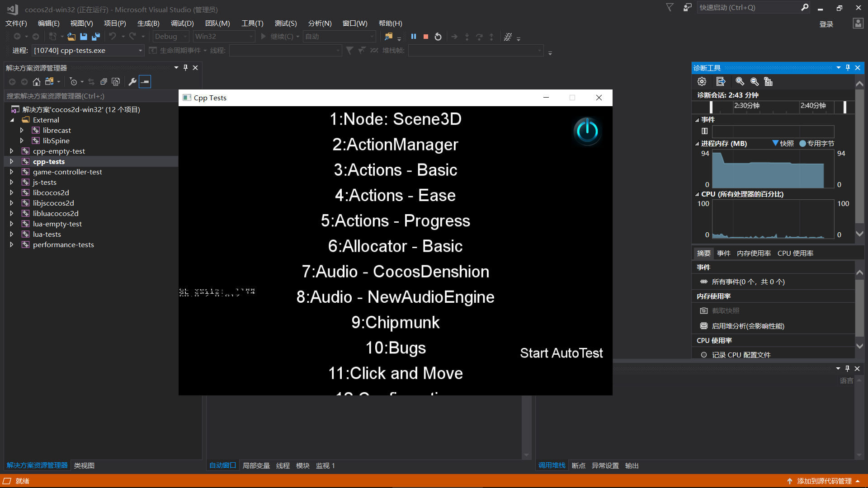Image resolution: width=868 pixels, height=488 pixels.
Task: Enable heap profiling link 启用堆分析
Action: pos(748,326)
